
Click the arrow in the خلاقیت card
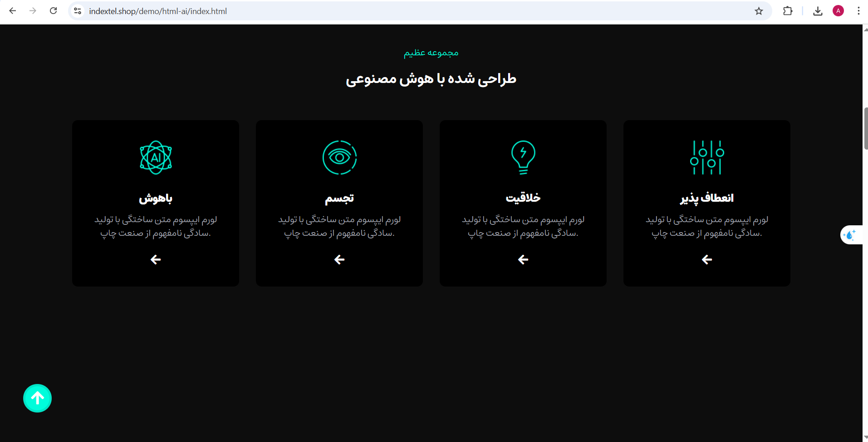click(x=523, y=260)
